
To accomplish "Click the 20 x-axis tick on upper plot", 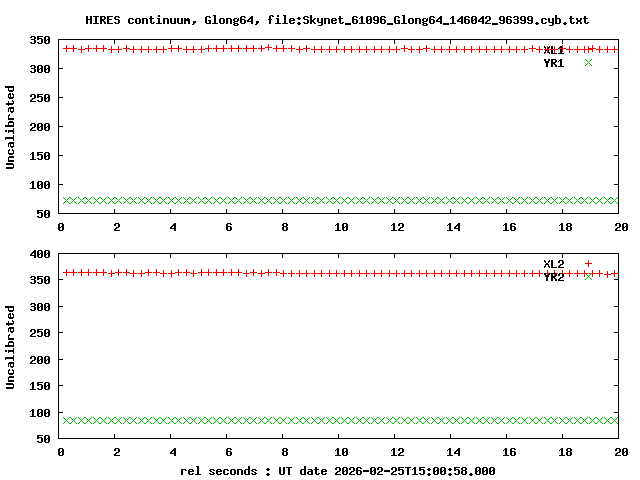I will pos(620,228).
